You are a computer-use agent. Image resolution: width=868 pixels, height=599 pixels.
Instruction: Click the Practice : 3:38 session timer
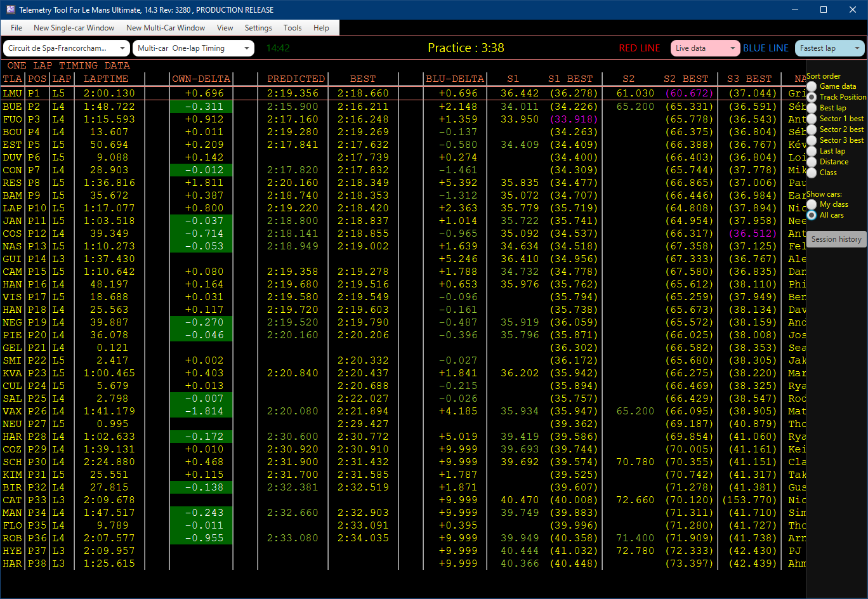(x=466, y=48)
